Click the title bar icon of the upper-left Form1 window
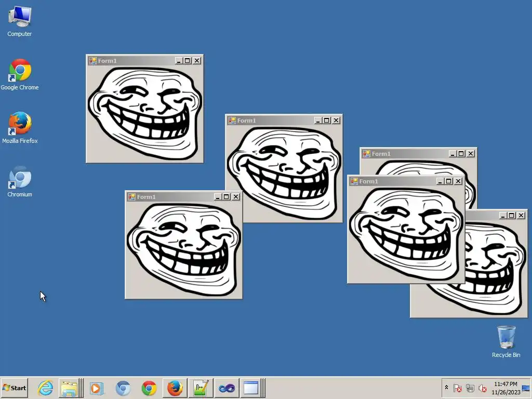This screenshot has width=532, height=399. [x=92, y=61]
